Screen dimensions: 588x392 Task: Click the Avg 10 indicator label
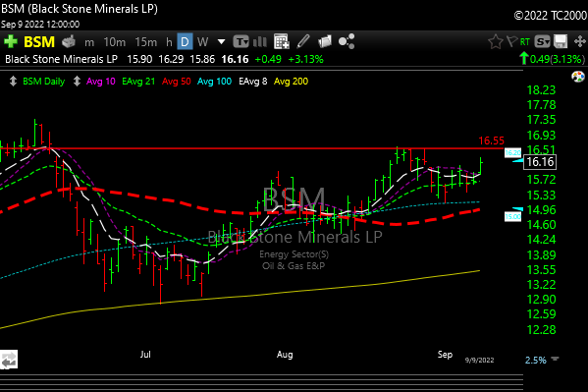click(101, 82)
